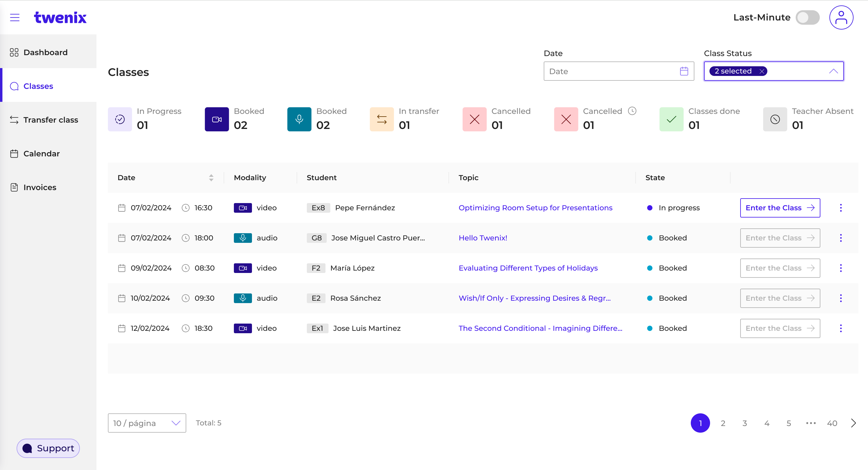
Task: Click the Classes done checkmark icon
Action: point(671,119)
